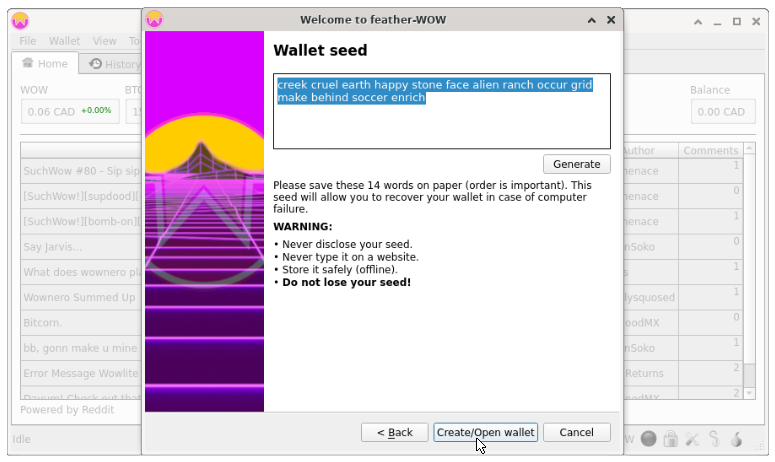Viewport: 775px width, 462px height.
Task: Click the Comments column header
Action: pos(710,150)
